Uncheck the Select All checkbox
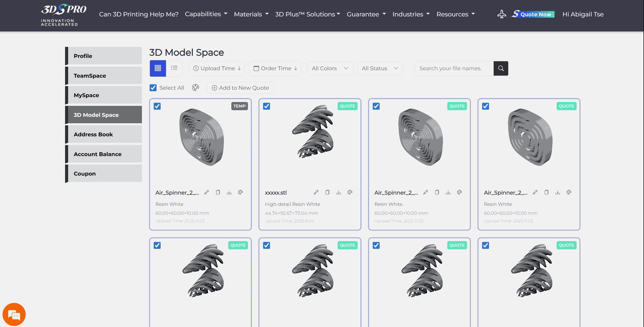644x327 pixels. tap(153, 88)
